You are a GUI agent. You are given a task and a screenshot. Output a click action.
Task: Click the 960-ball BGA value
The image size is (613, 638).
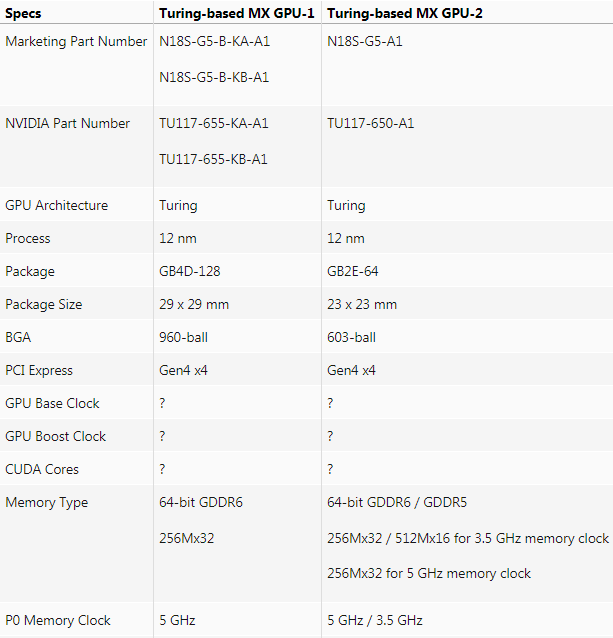[x=183, y=338]
